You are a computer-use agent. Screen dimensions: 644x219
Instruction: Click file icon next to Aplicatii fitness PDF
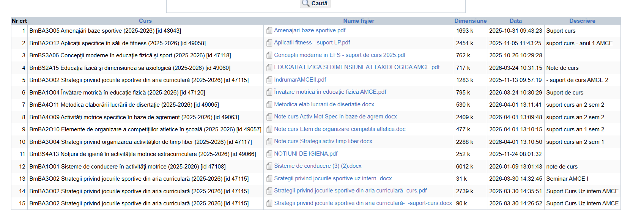tap(269, 43)
